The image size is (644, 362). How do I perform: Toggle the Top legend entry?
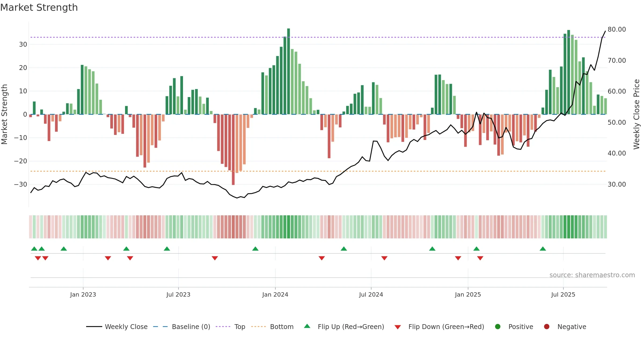[230, 327]
